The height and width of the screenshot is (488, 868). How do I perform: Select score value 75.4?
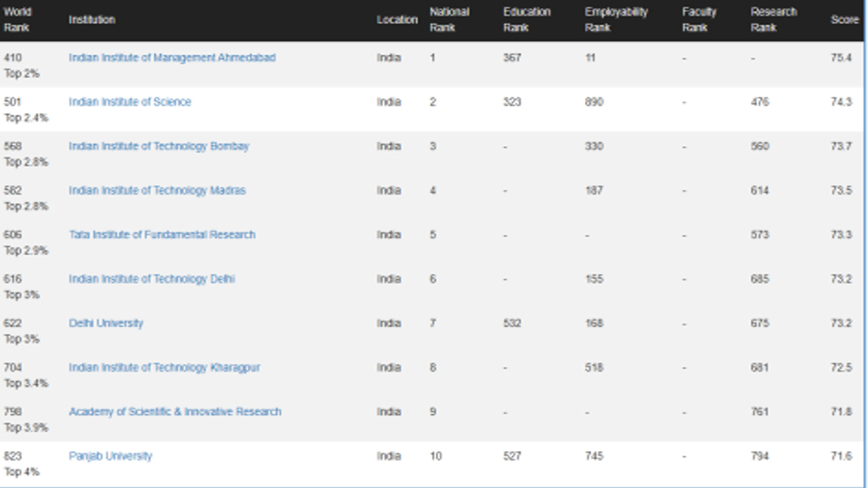(841, 58)
